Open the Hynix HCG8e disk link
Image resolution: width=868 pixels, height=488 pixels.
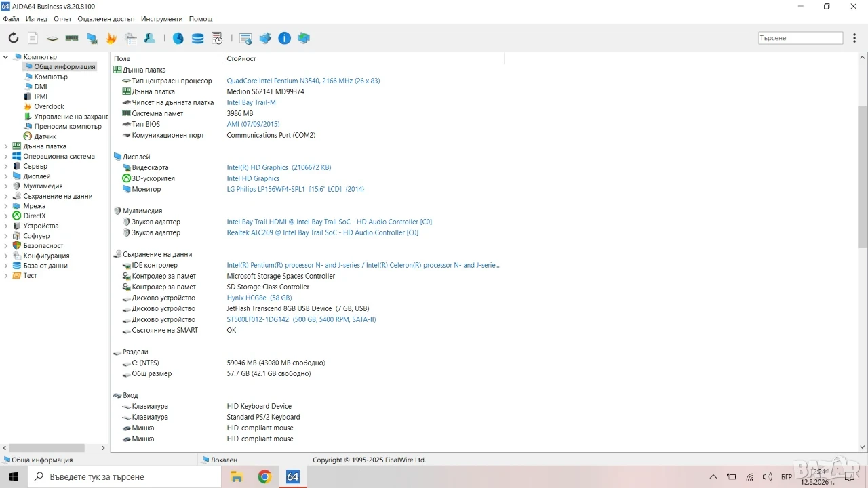click(259, 298)
